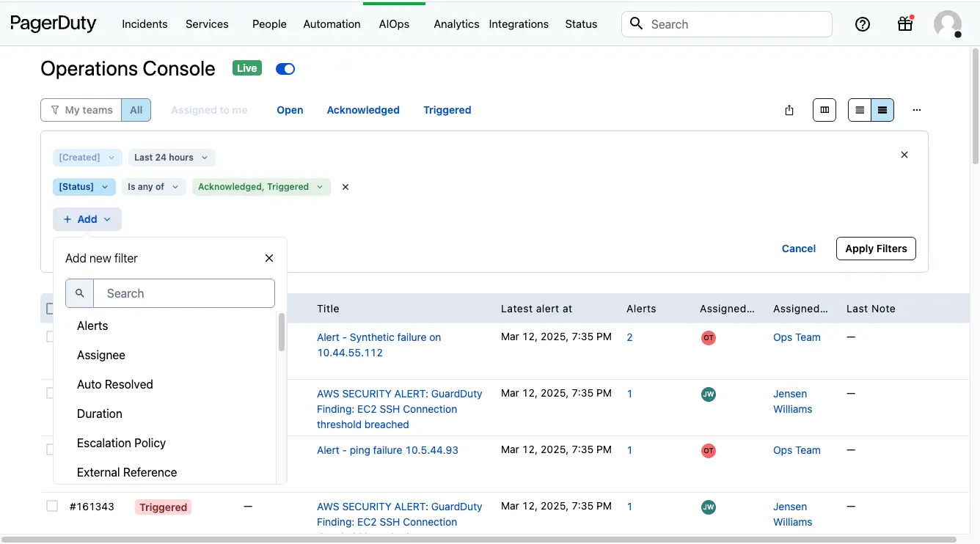Open the Last 24 hours dropdown

[x=172, y=158]
